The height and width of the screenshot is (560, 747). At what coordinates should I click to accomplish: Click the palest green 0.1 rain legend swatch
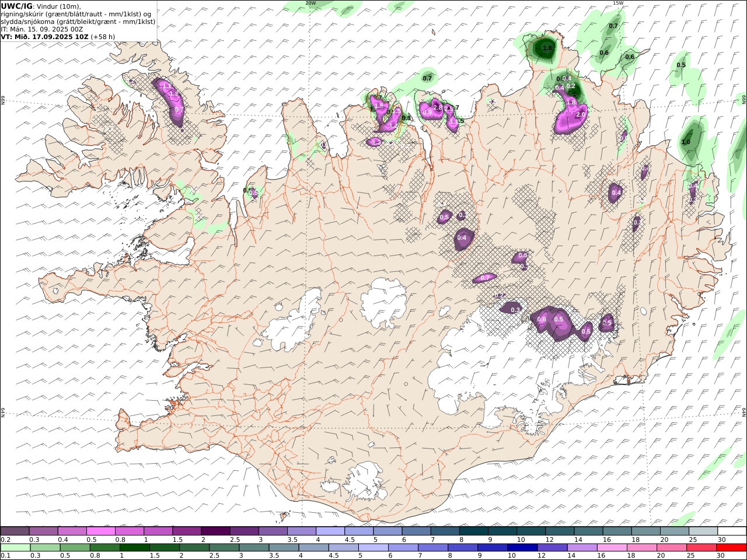pyautogui.click(x=15, y=547)
